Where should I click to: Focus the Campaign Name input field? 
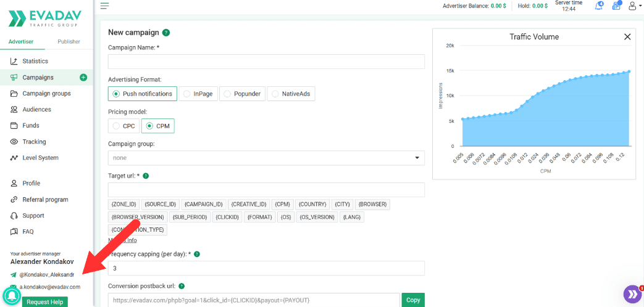266,62
